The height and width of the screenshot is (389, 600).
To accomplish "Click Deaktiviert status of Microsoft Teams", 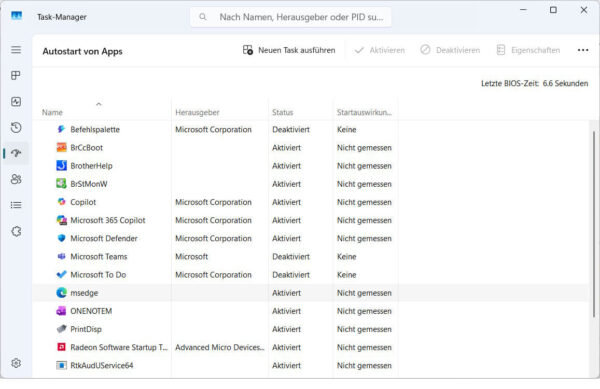I will (x=291, y=257).
